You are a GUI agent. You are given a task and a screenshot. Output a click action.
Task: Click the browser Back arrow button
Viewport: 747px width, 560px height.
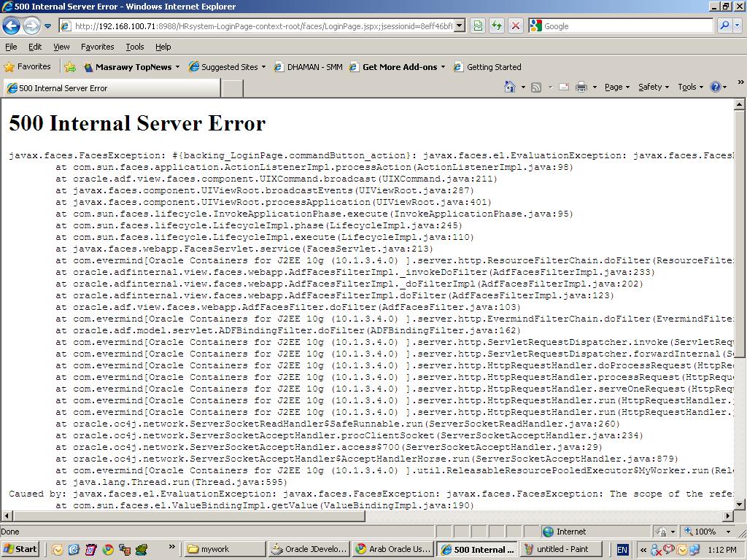(11, 26)
